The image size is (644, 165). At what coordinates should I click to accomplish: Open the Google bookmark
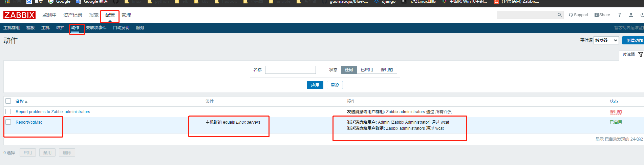[59, 2]
